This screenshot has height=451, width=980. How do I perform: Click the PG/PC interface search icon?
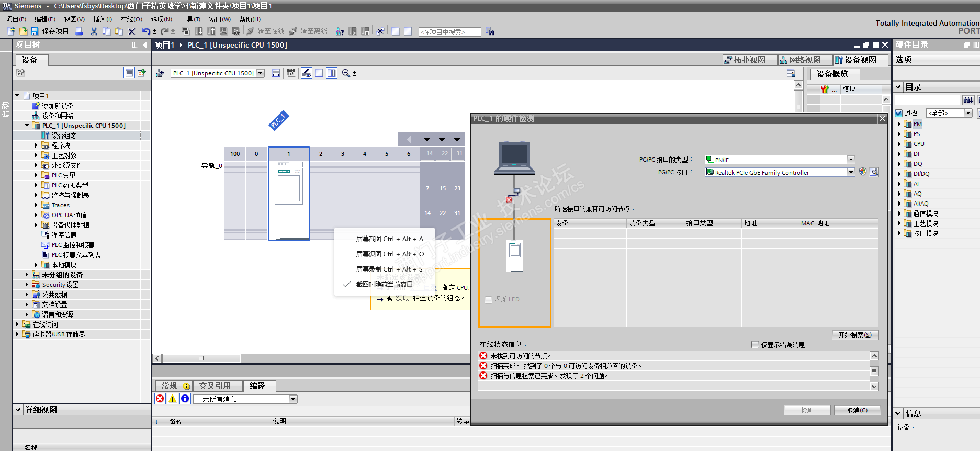874,172
